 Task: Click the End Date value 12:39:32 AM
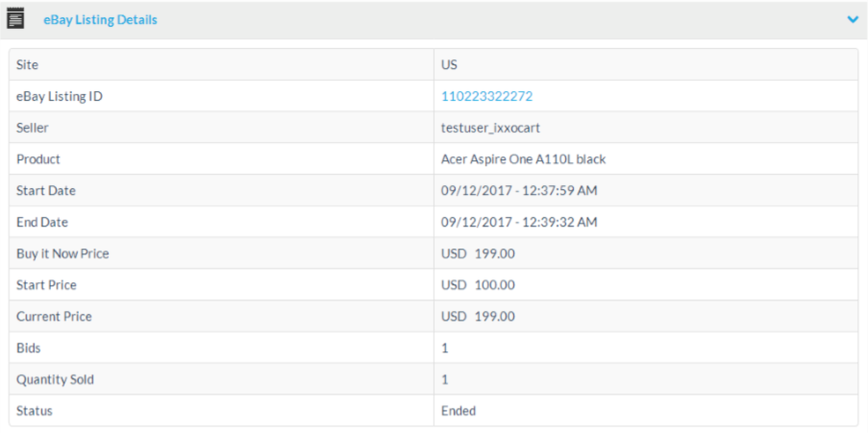click(x=519, y=222)
